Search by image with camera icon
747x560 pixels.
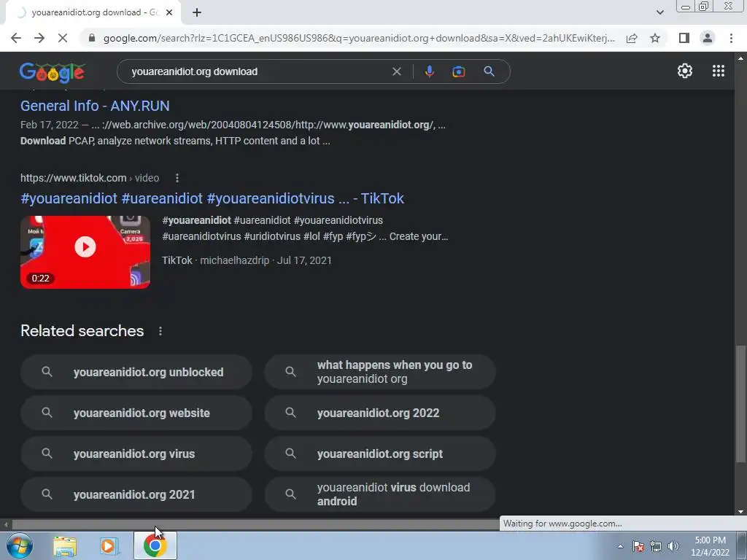pos(458,71)
